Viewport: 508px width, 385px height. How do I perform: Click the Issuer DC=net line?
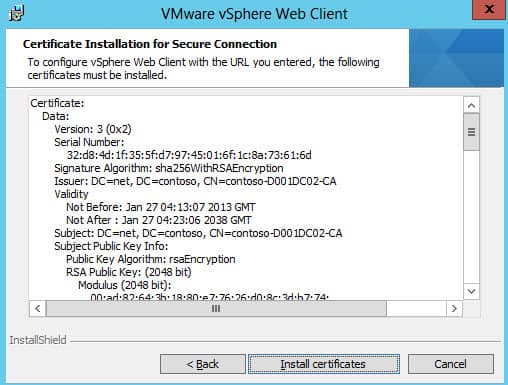(x=195, y=181)
